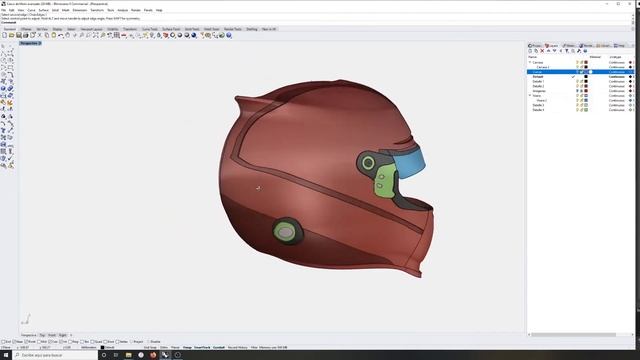Open Firefox from the Windows taskbar
Viewport: 640px width, 360px height.
[153, 355]
